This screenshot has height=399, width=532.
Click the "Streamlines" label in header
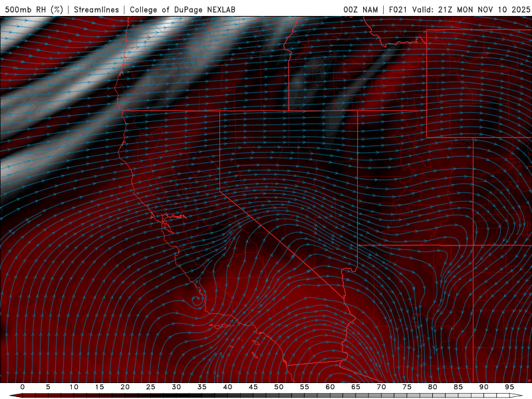[96, 9]
